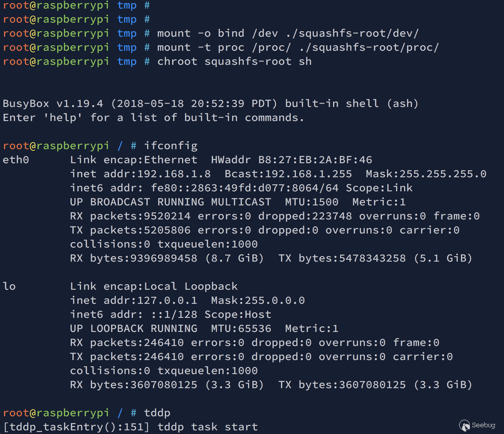Click the 'mount -o bind' command line
Screen dimensions: 504x434
pos(288,33)
